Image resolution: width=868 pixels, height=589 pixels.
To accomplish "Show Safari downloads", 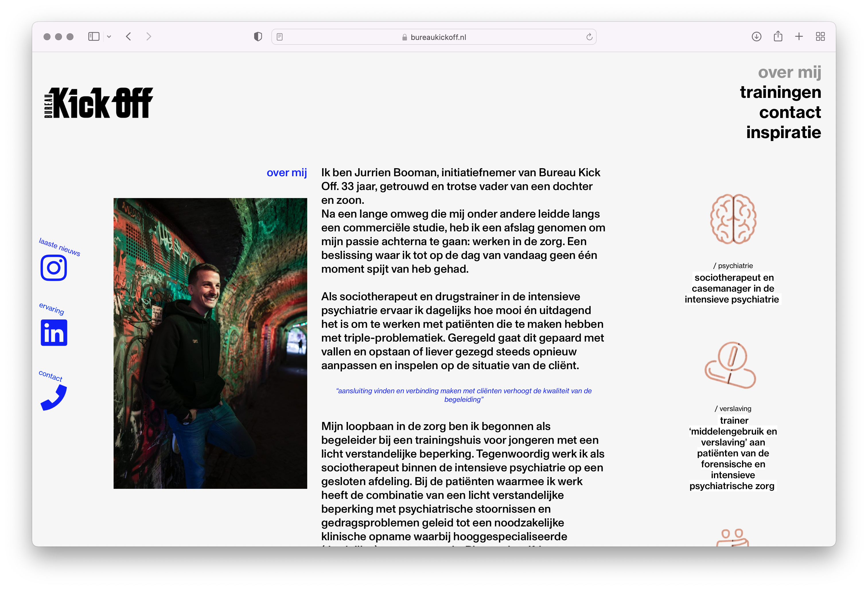I will [756, 37].
